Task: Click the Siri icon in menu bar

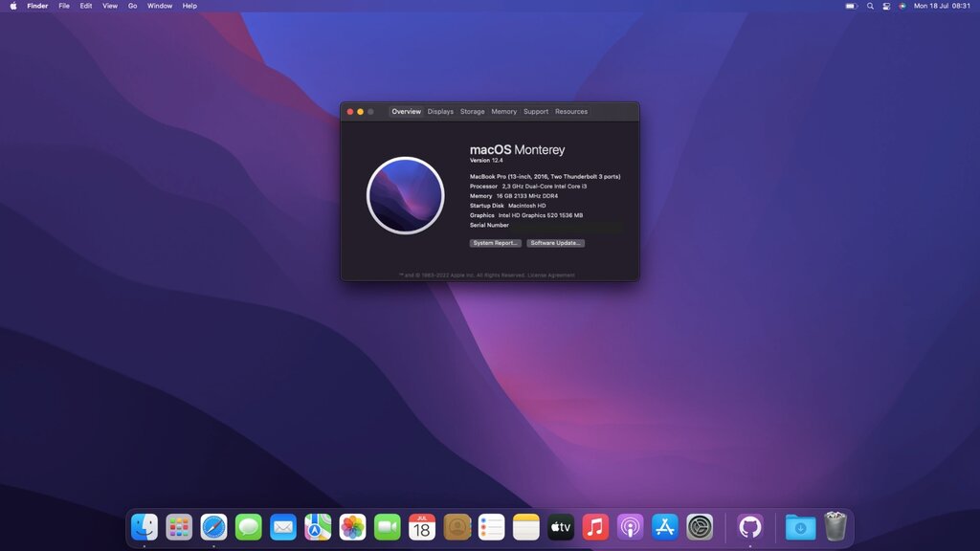Action: [x=902, y=6]
